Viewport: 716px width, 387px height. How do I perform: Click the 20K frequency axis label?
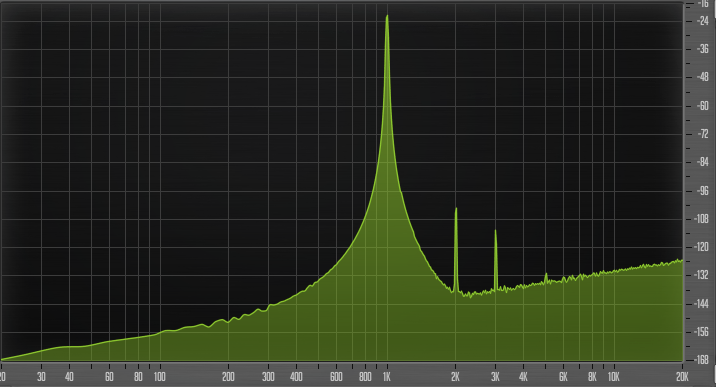pyautogui.click(x=682, y=377)
